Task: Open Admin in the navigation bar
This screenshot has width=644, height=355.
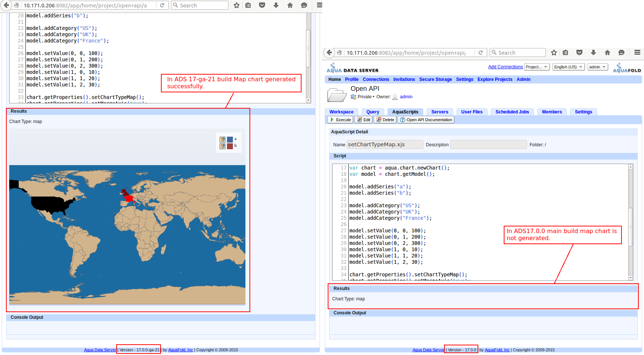Action: 523,79
